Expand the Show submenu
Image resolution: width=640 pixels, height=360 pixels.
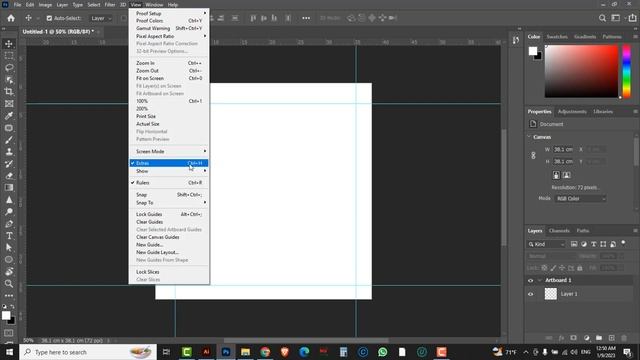coord(169,171)
